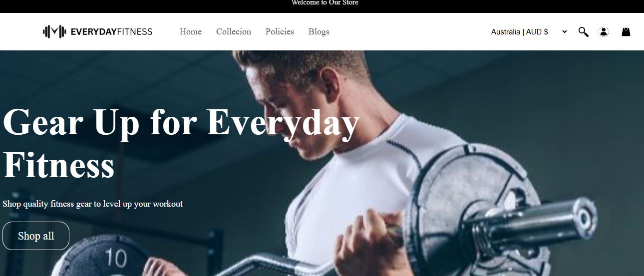Screen dimensions: 644x276
Task: Open the search magnifier icon
Action: coord(583,32)
